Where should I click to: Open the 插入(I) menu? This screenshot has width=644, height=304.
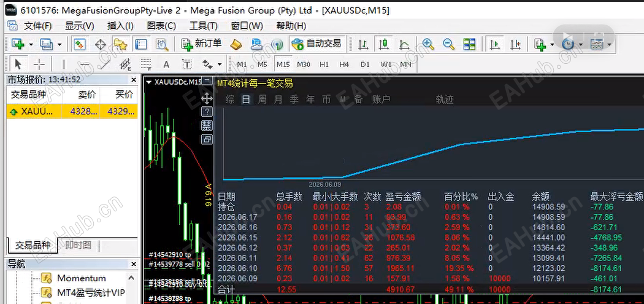coord(120,26)
